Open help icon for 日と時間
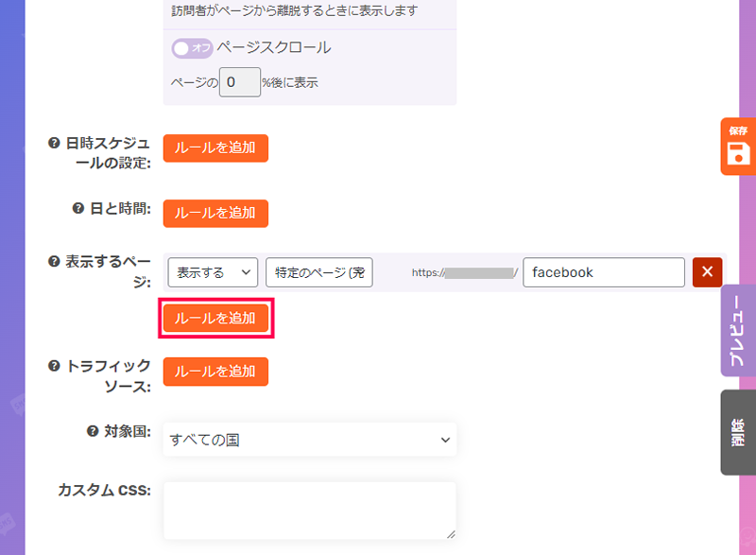The width and height of the screenshot is (756, 555). pyautogui.click(x=78, y=208)
